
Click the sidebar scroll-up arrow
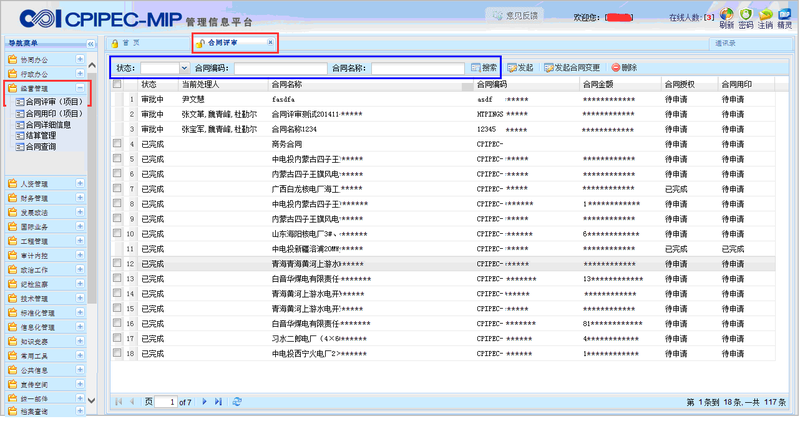pyautogui.click(x=92, y=65)
